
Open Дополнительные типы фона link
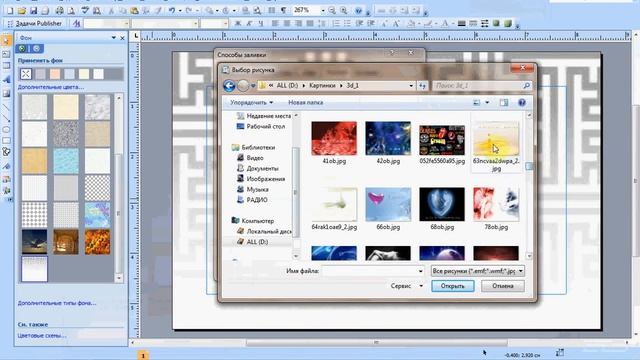point(57,303)
